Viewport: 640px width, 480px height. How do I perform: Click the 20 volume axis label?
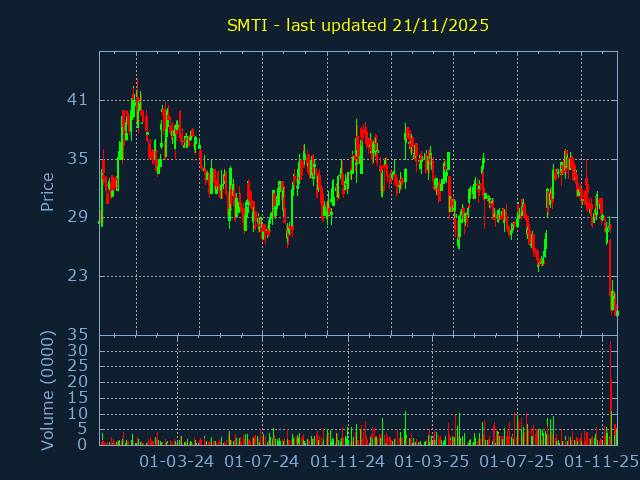[78, 382]
